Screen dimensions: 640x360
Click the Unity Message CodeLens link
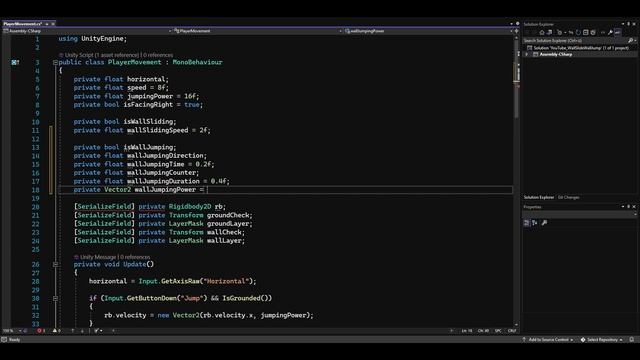pyautogui.click(x=98, y=257)
